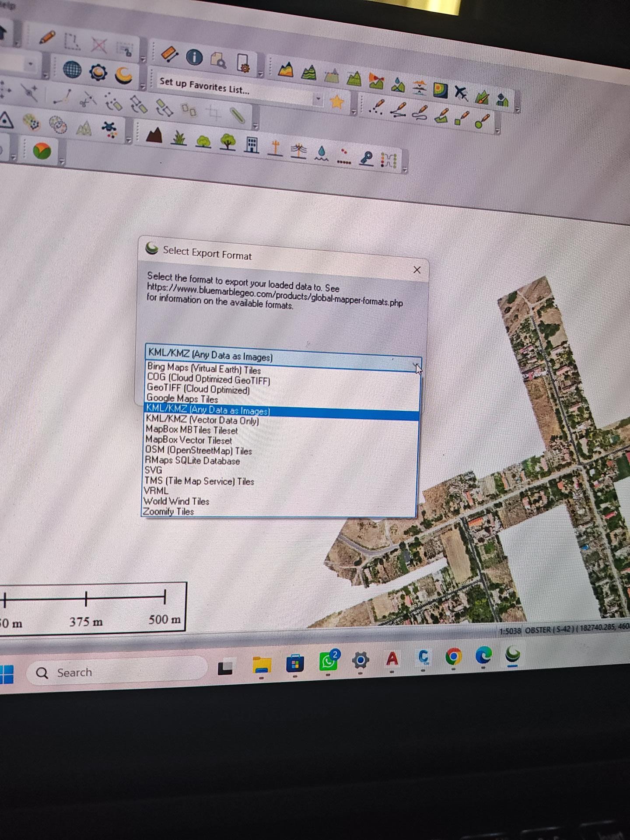Screen dimensions: 630x840
Task: Click the building feature icon
Action: pyautogui.click(x=252, y=145)
